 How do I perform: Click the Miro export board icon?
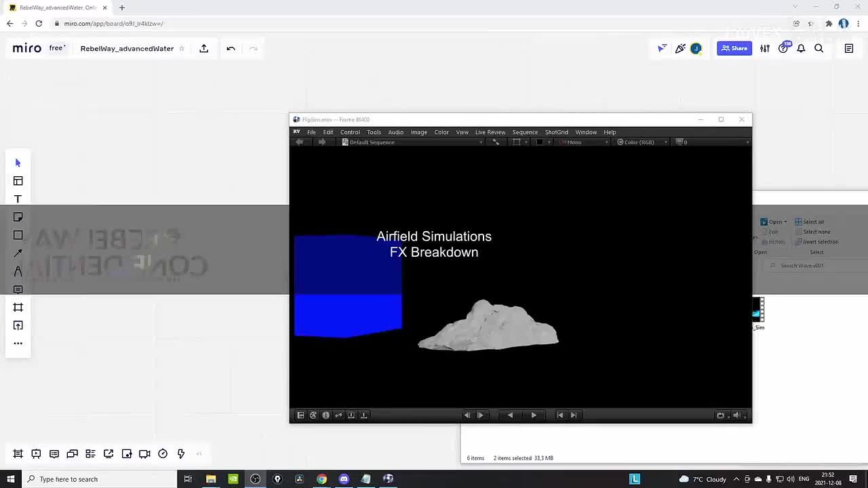(204, 49)
